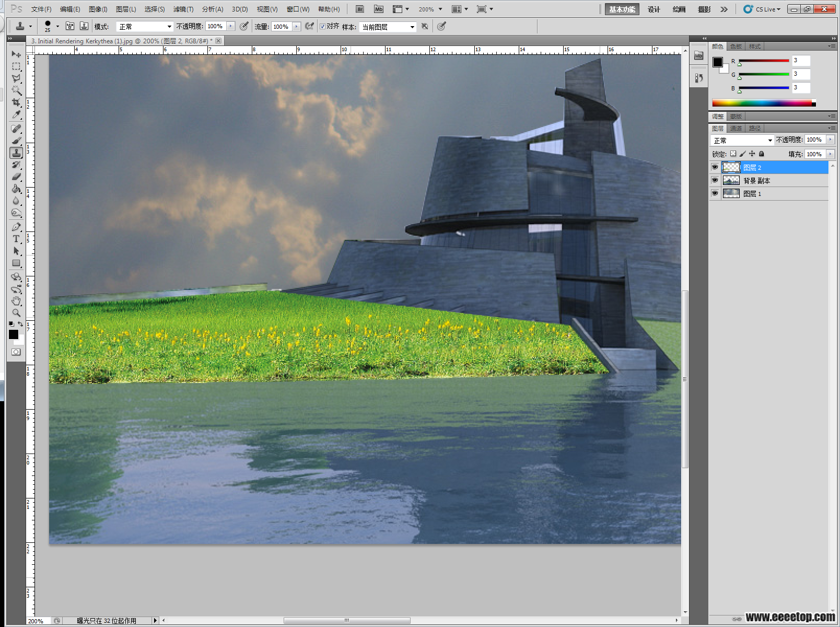Select the Path Selection tool
The image size is (840, 627).
[16, 251]
